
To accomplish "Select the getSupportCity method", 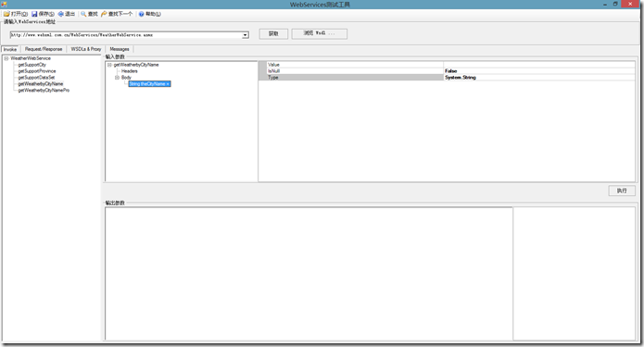I will click(32, 65).
